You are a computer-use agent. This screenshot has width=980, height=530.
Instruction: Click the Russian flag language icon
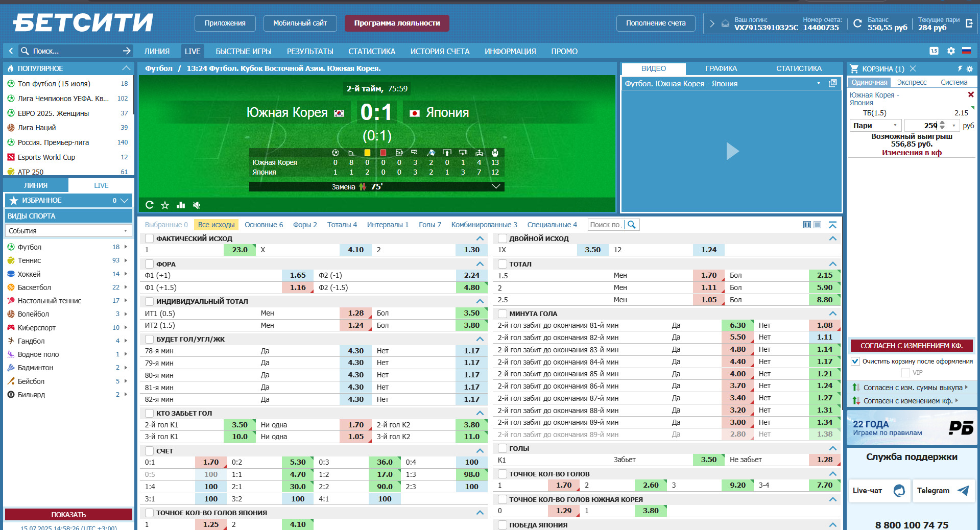(966, 51)
